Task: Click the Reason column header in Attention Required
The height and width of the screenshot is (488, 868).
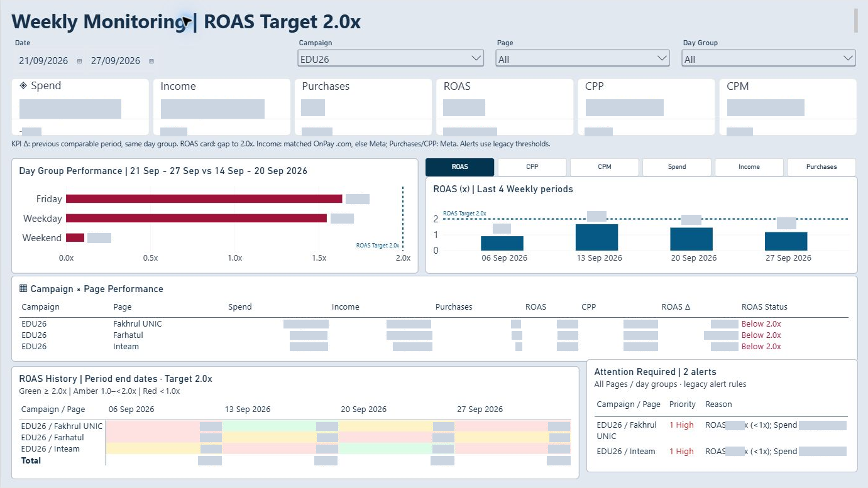Action: (718, 404)
